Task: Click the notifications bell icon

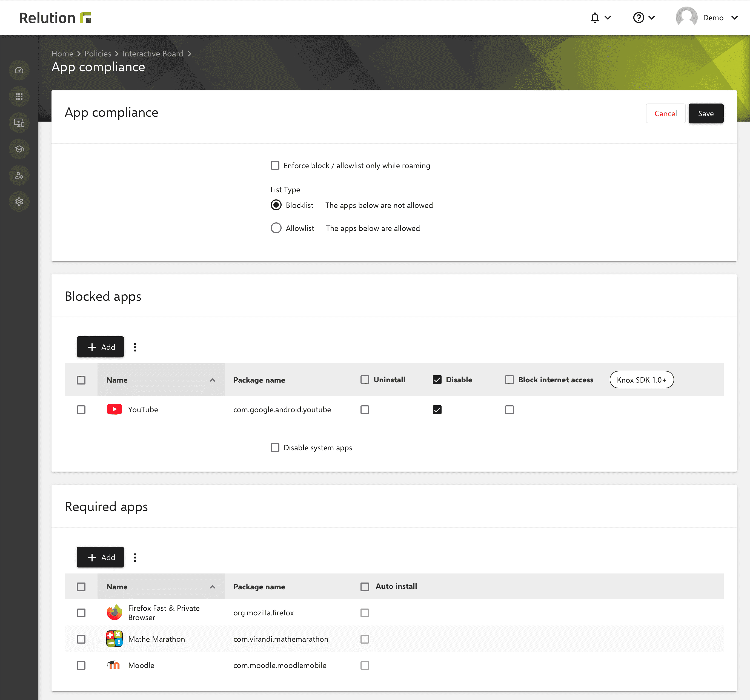Action: 595,18
